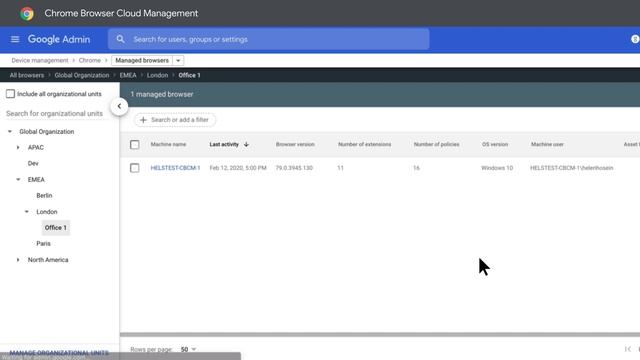Click Manage Organizational Units link

tap(59, 353)
